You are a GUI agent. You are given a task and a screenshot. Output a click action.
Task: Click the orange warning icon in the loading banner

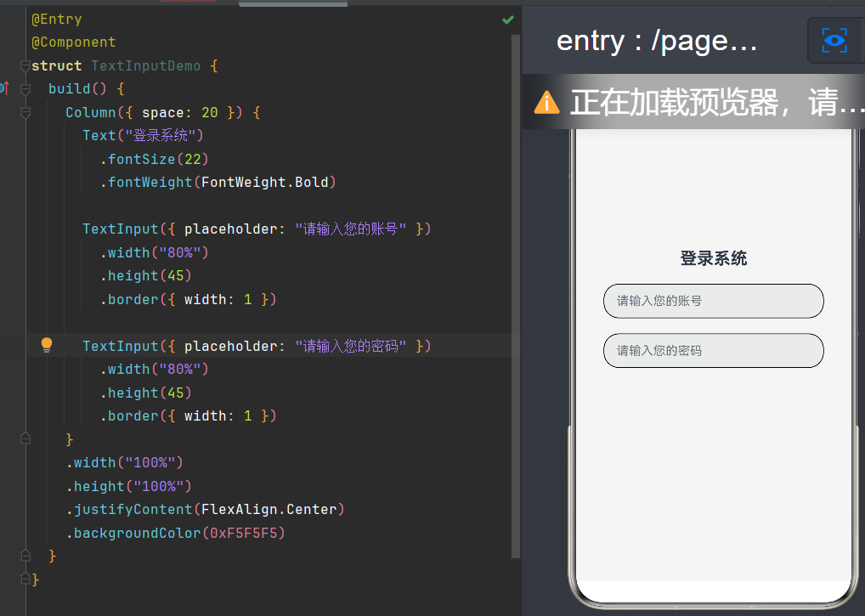(546, 103)
